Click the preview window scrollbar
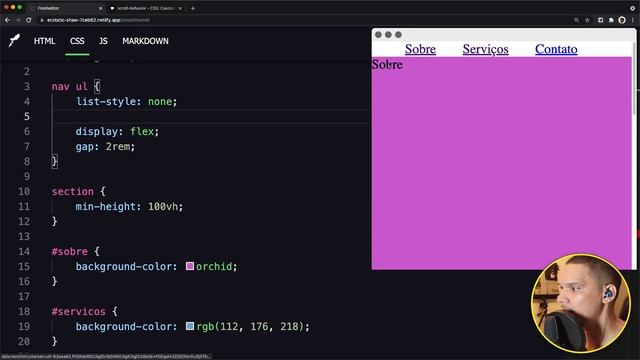 tap(634, 78)
